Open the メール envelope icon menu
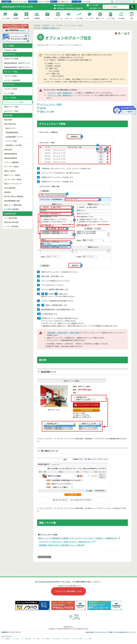 click(x=47, y=16)
